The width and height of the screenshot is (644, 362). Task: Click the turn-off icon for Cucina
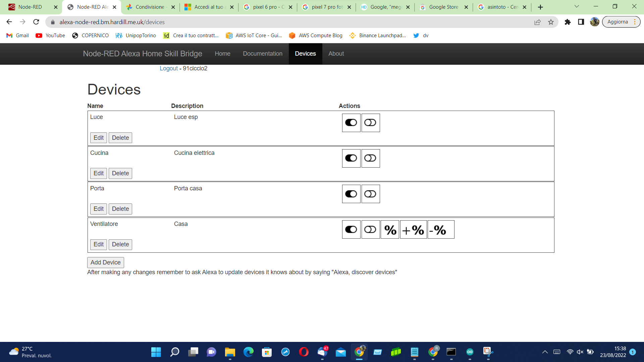370,158
